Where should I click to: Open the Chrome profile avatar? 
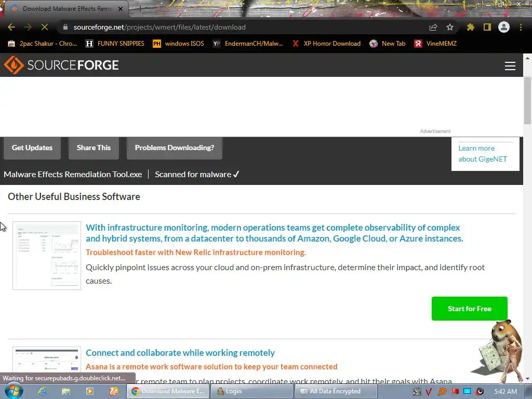(x=504, y=27)
